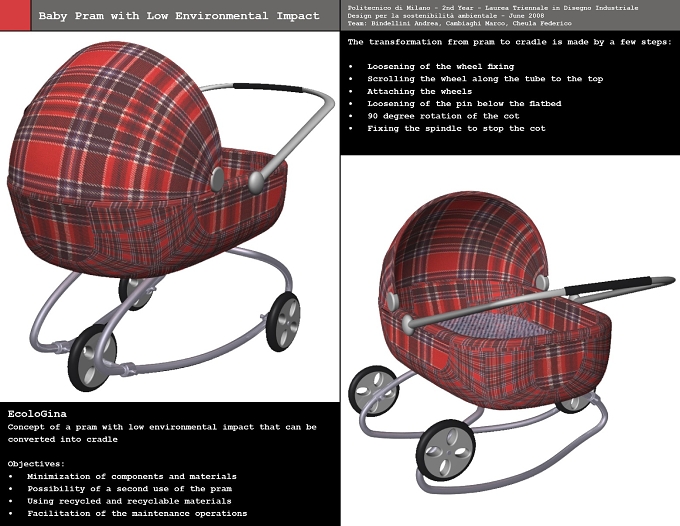
Task: Click '90 degree rotation of the cot' step
Action: pos(443,116)
